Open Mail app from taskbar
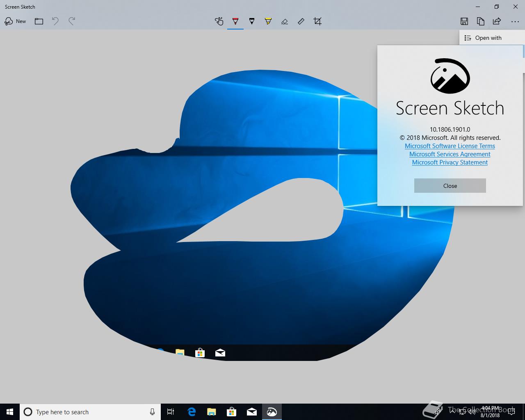 coord(252,412)
